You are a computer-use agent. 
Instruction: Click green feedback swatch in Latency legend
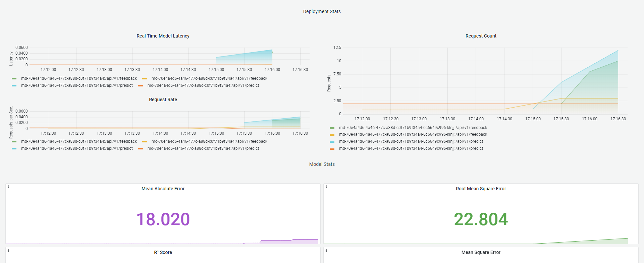pyautogui.click(x=14, y=79)
